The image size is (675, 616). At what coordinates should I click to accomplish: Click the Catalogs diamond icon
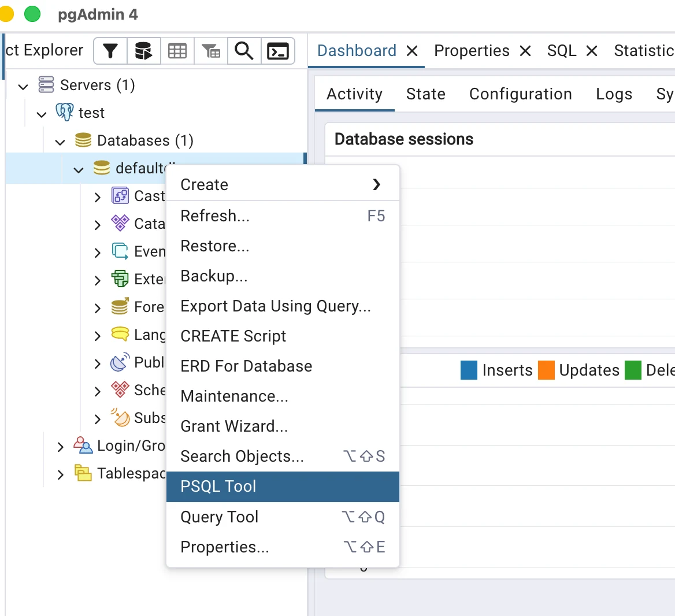(120, 223)
